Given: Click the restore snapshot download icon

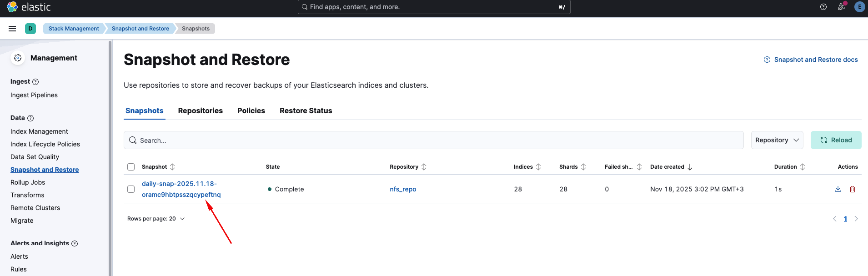Looking at the screenshot, I should [x=838, y=189].
